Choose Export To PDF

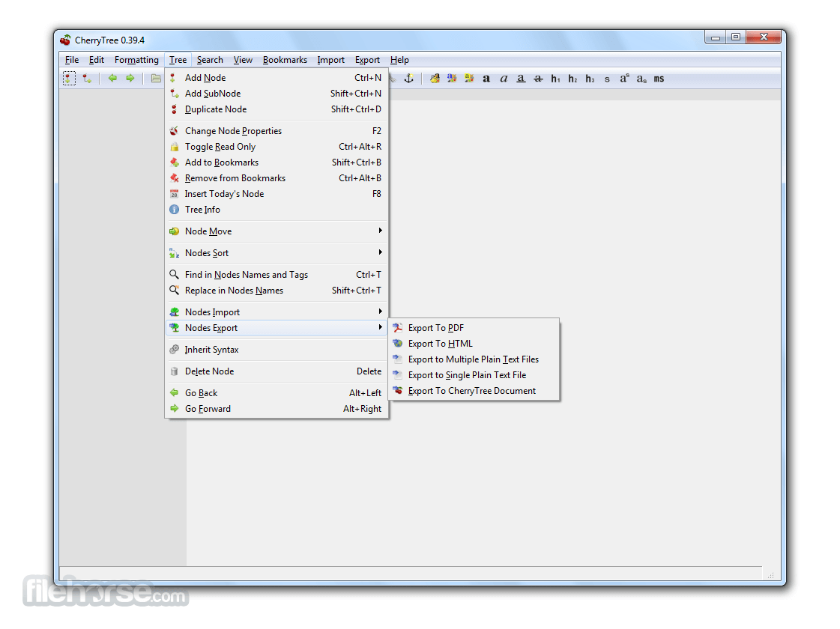(474, 328)
